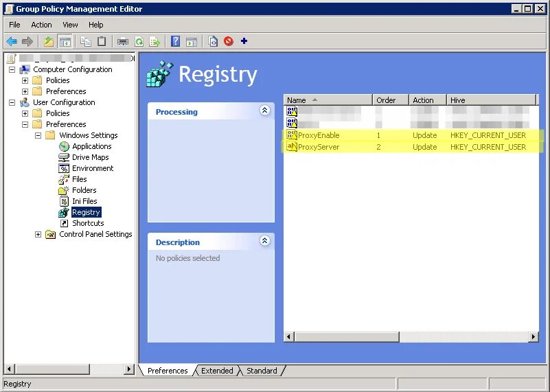The height and width of the screenshot is (392, 550).
Task: Select the Registry tree node
Action: (x=87, y=212)
